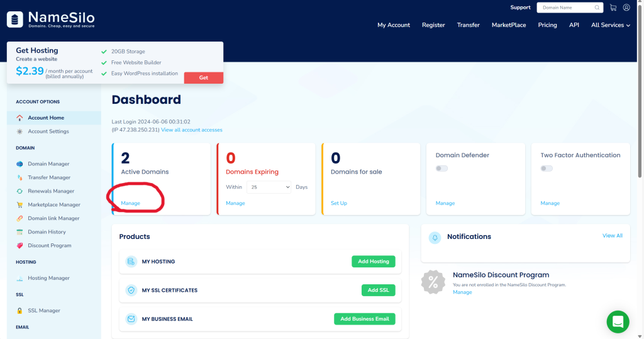644x339 pixels.
Task: Click the page vertical scrollbar
Action: tap(640, 91)
